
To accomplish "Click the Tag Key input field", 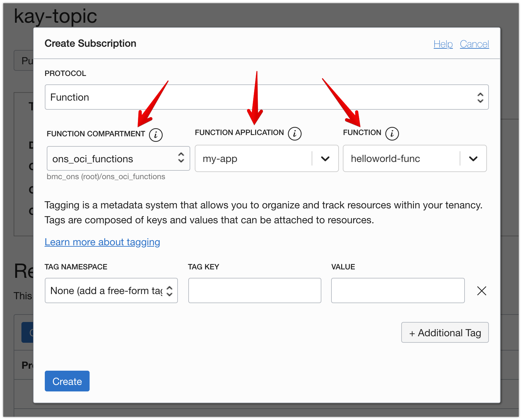I will pos(254,290).
